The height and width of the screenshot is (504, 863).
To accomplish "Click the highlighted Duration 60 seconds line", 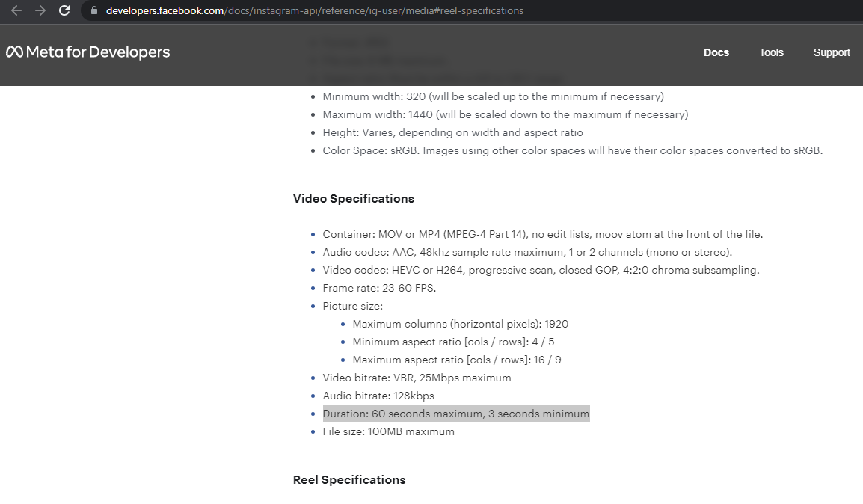I will (x=456, y=414).
